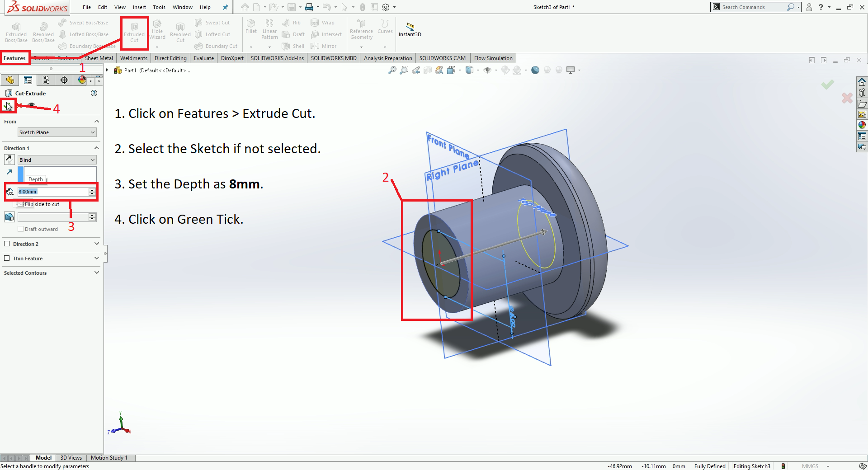Open the Sketch Plane dropdown under From

pyautogui.click(x=57, y=132)
